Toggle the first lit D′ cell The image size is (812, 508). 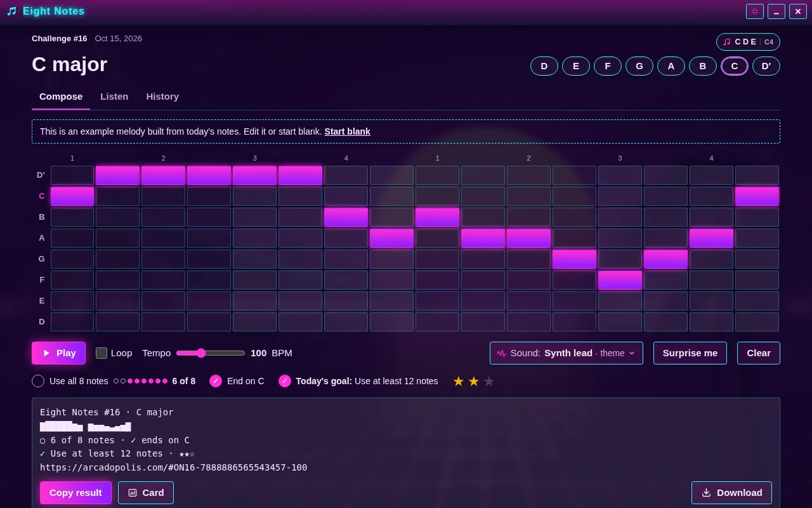(x=118, y=175)
